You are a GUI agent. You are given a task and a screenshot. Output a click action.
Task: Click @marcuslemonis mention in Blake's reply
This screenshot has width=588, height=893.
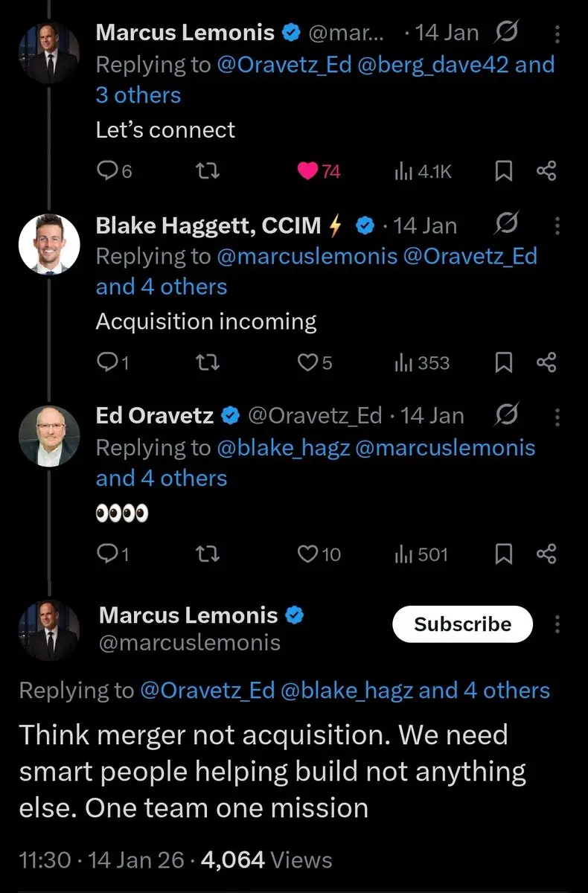(306, 256)
